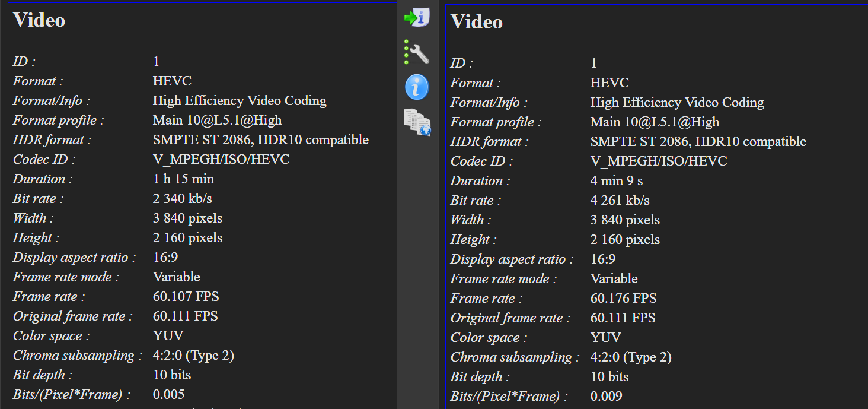
Task: Select the left panel's Video heading
Action: [39, 20]
